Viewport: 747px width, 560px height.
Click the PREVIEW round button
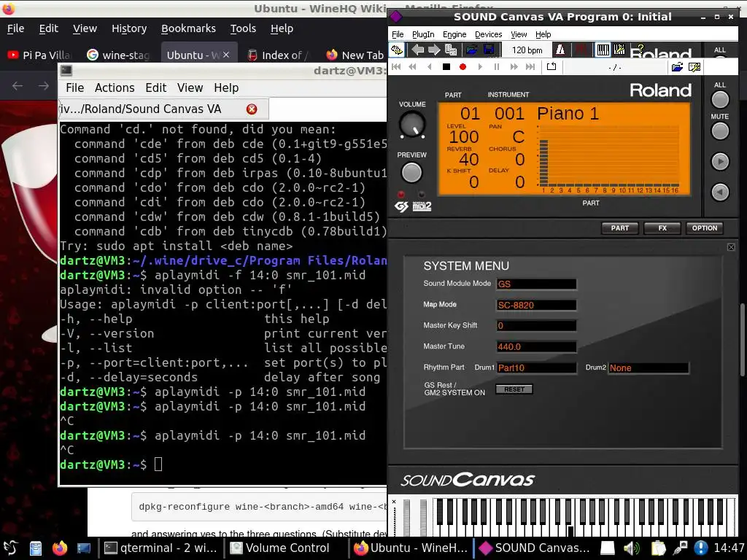[411, 172]
